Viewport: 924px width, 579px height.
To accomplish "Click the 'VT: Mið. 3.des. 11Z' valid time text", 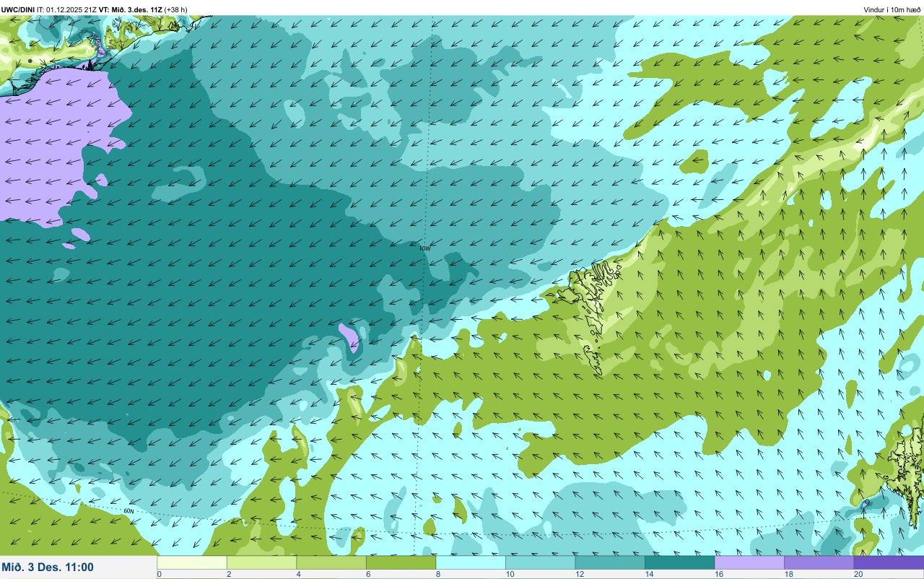I will click(x=130, y=9).
